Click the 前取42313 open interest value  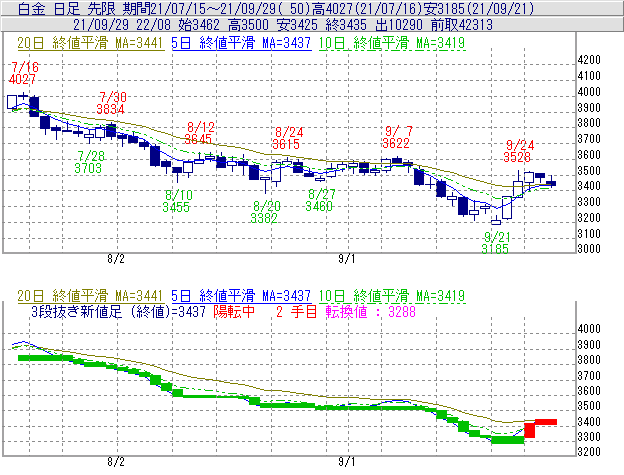tap(462, 25)
